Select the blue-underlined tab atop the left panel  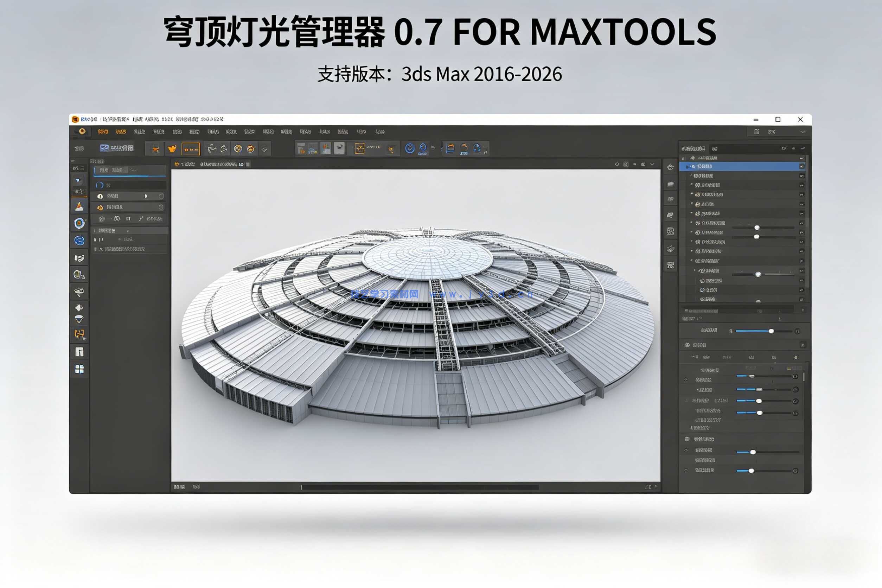(130, 171)
